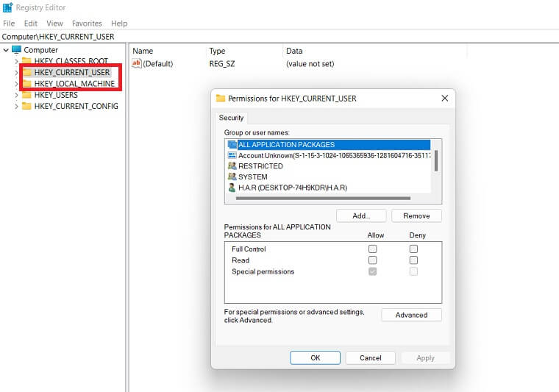Click the HKEY_CURRENT_USER folder icon in tree
559x392 pixels.
pyautogui.click(x=26, y=72)
